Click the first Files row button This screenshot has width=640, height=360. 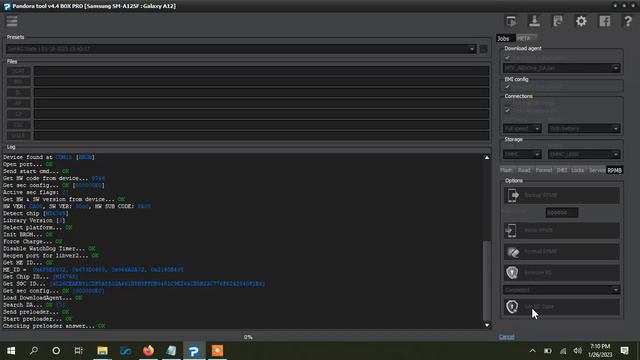click(18, 71)
